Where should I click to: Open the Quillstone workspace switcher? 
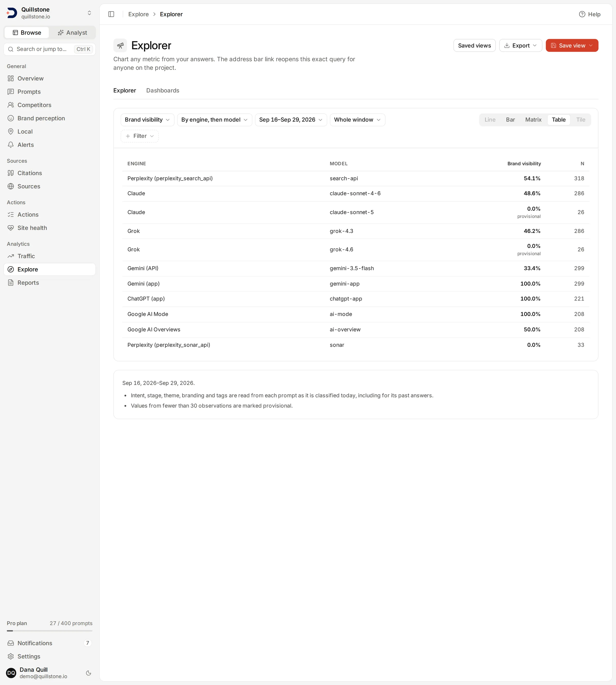[x=50, y=13]
